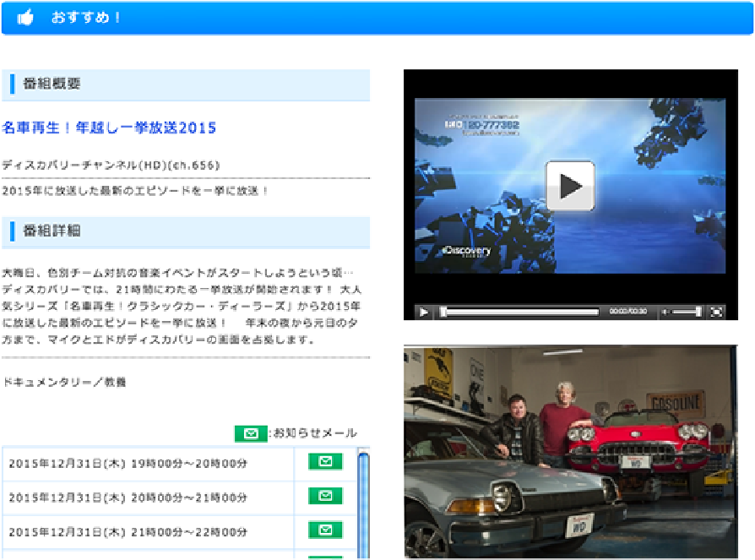Click the お知らせメール legend mail icon
755x560 pixels.
coord(251,433)
